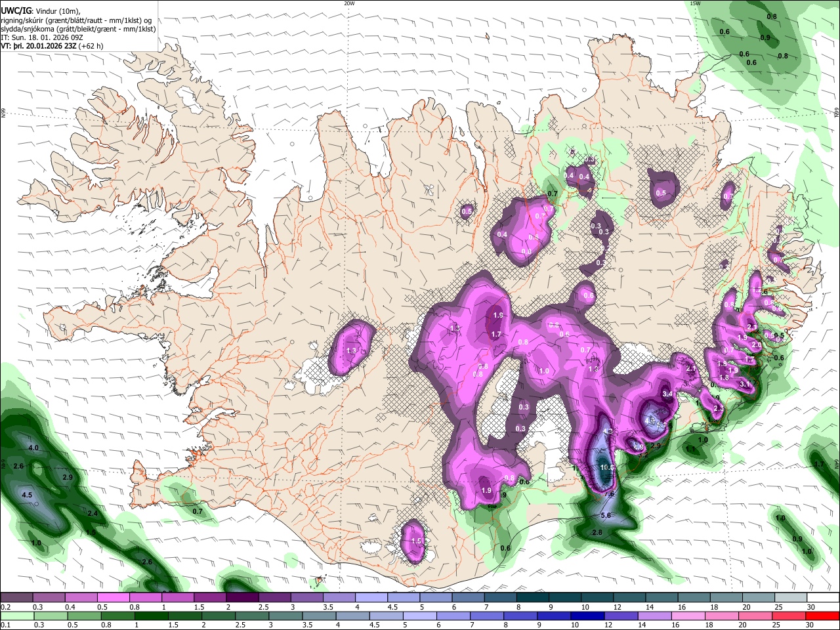The image size is (840, 630).
Task: Click the 0.2 label in the legend
Action: click(x=6, y=606)
